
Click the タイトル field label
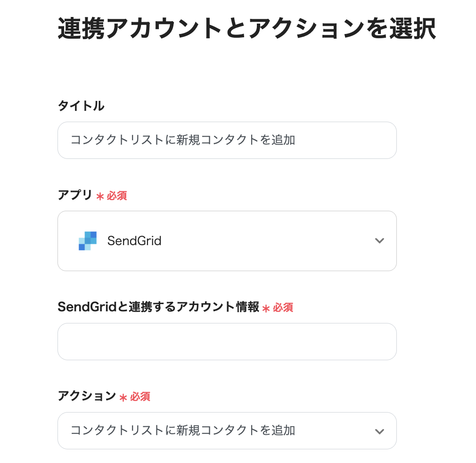81,106
